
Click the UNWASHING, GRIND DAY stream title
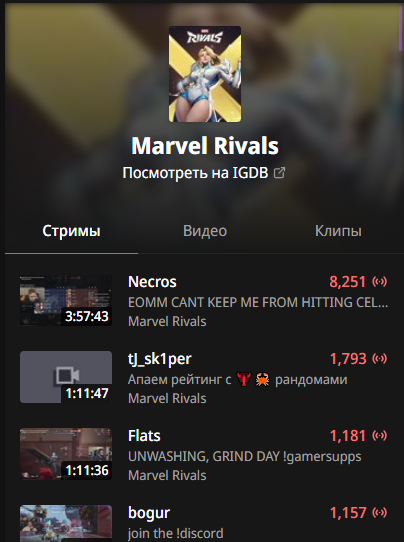245,456
